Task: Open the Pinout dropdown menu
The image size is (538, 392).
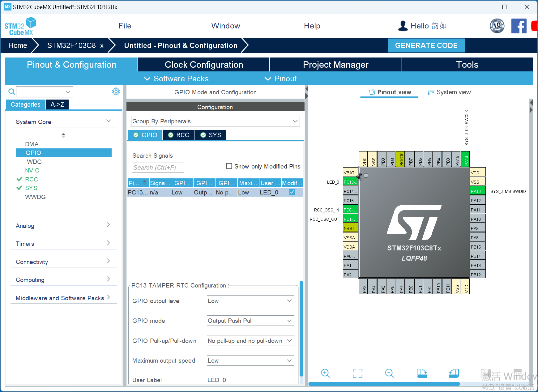Action: point(281,79)
